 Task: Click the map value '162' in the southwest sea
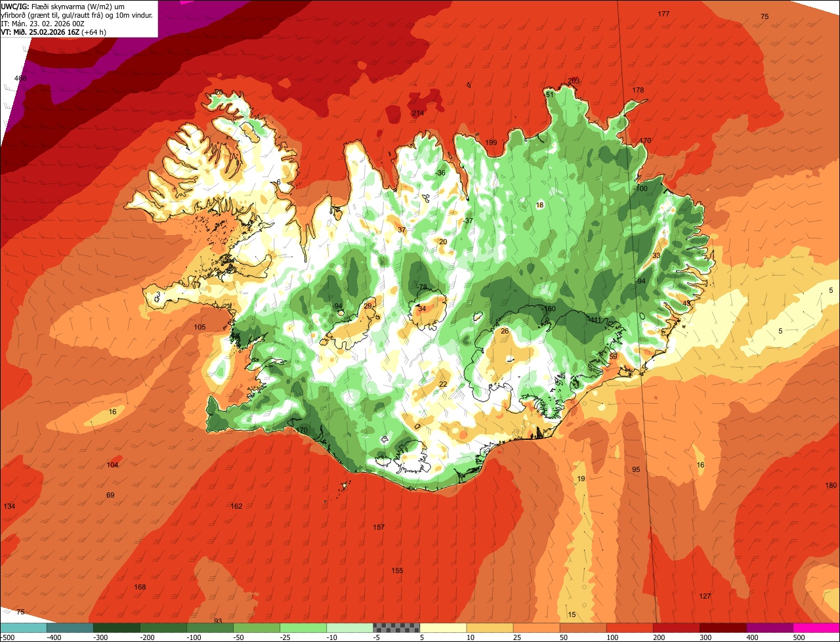pyautogui.click(x=236, y=506)
